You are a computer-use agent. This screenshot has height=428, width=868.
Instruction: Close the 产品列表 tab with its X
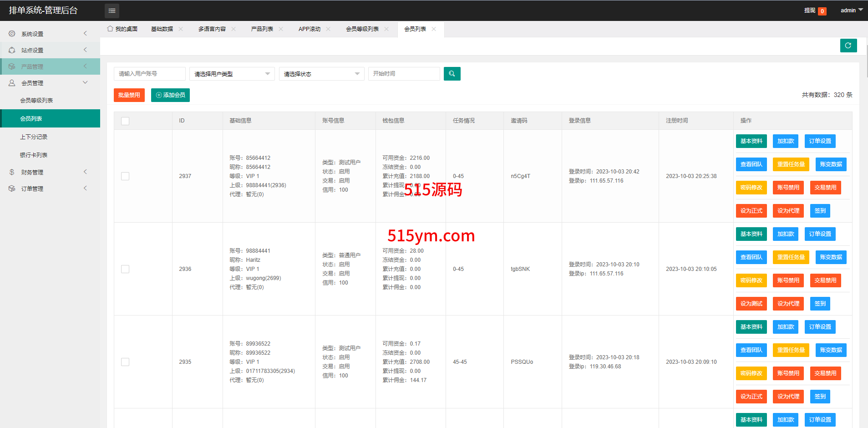click(x=281, y=29)
